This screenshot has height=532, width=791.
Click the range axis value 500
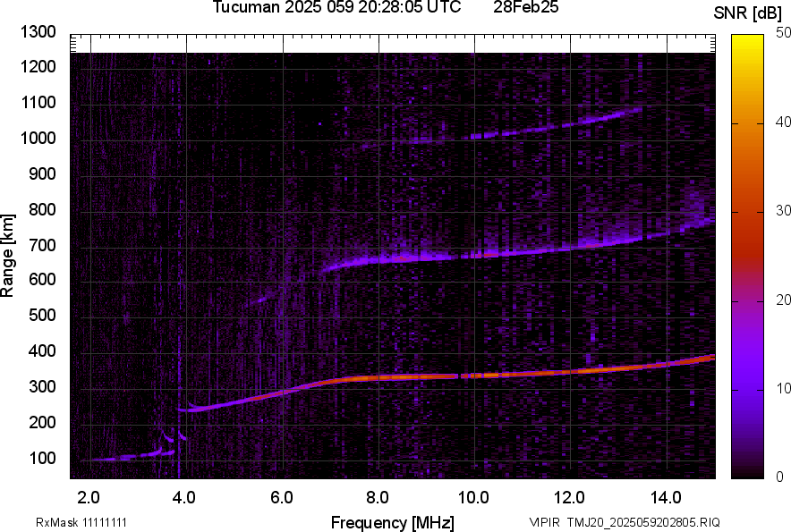coord(42,315)
